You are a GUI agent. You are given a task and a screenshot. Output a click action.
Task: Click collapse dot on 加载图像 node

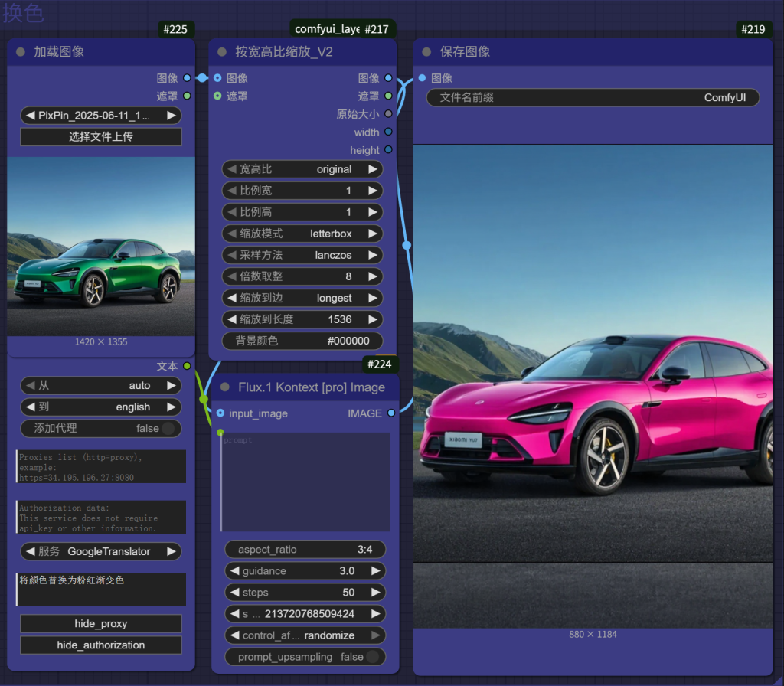click(x=21, y=52)
